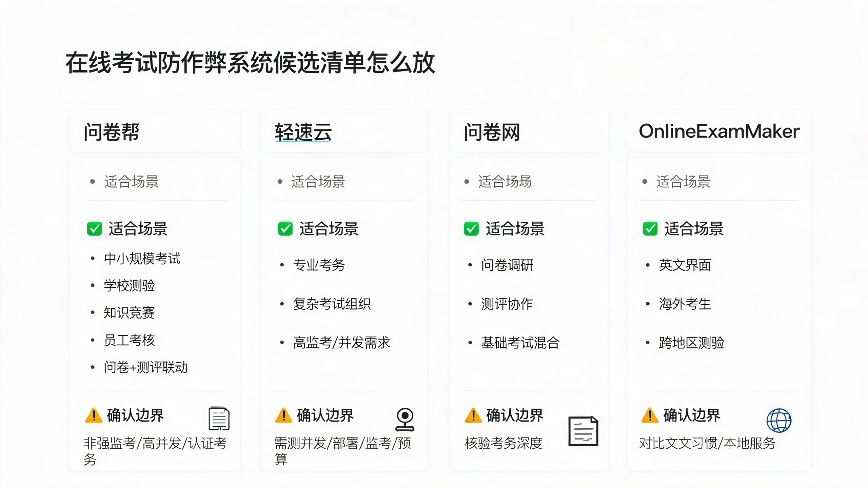Viewport: 868px width, 488px height.
Task: Click the green checkmark in the 问卷网 card
Action: point(471,229)
